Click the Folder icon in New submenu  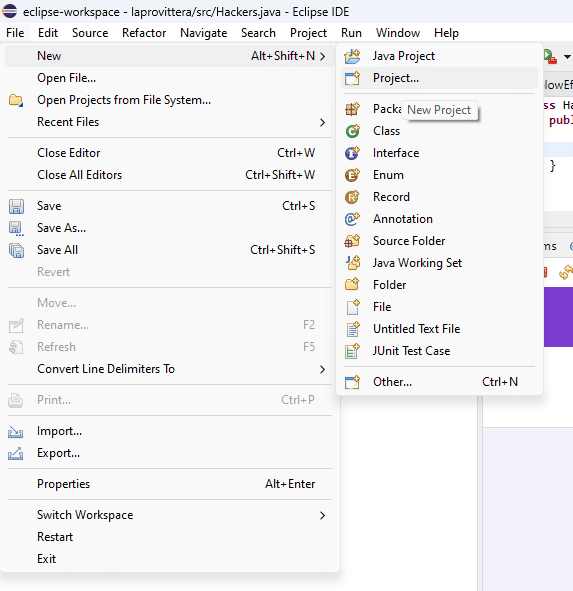pyautogui.click(x=352, y=285)
